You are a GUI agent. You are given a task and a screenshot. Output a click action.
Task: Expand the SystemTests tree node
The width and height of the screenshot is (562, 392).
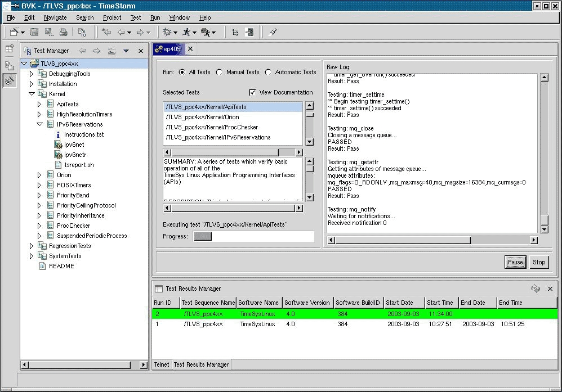pos(32,256)
